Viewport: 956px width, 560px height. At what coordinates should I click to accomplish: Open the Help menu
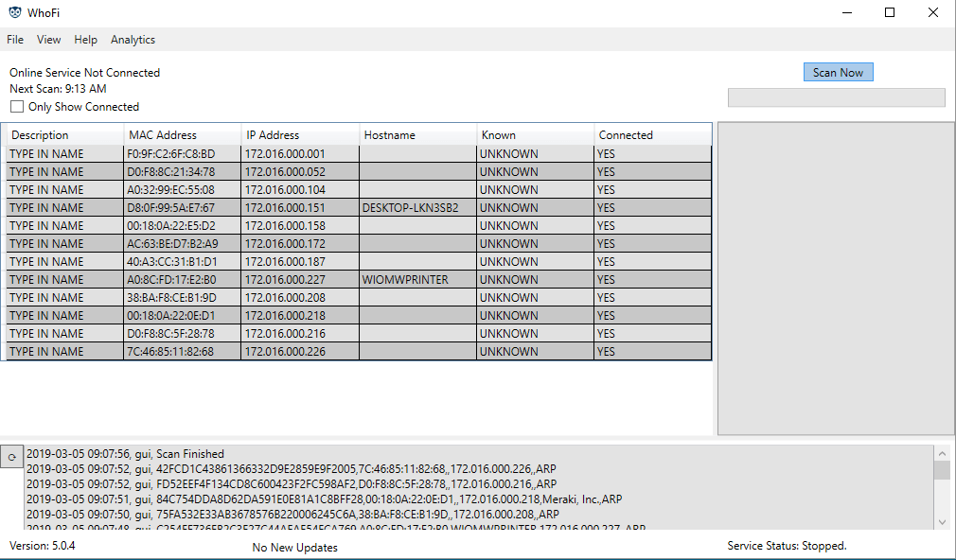[x=86, y=40]
